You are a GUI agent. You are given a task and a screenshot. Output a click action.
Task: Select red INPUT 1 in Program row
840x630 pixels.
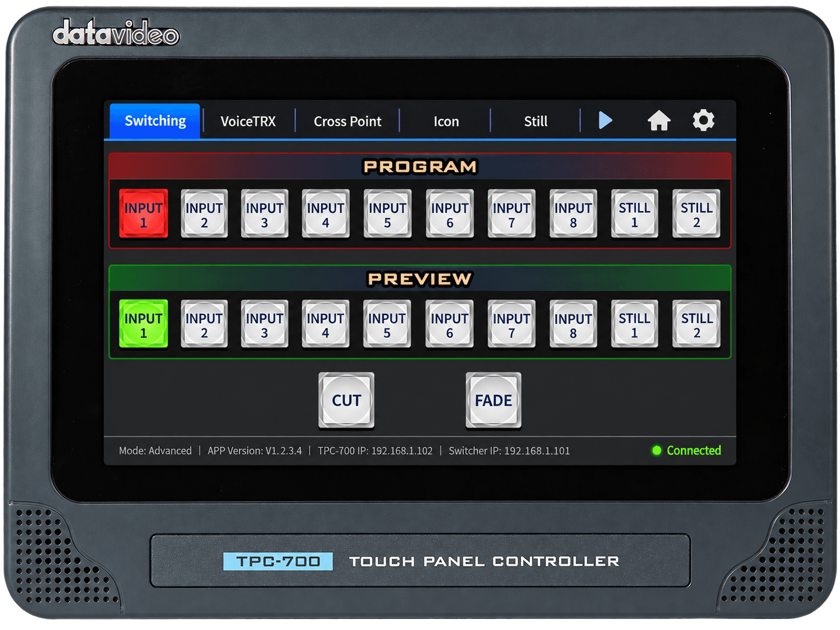click(143, 214)
